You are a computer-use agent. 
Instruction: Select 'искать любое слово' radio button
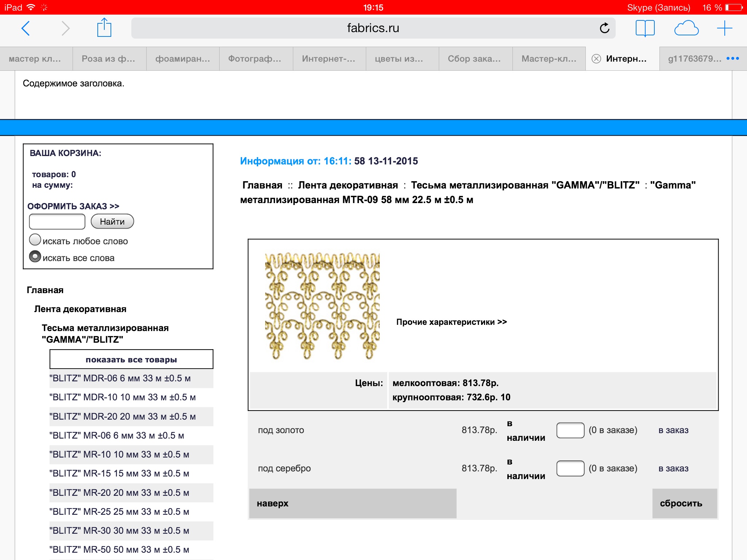coord(35,240)
